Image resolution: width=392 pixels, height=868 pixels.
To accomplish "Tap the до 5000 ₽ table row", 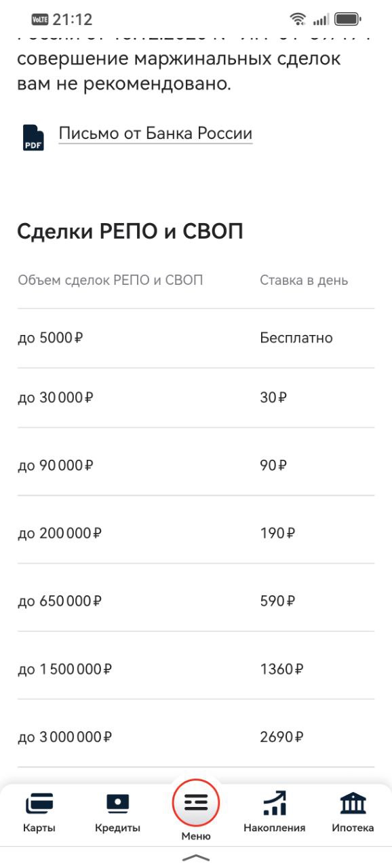I will tap(196, 338).
